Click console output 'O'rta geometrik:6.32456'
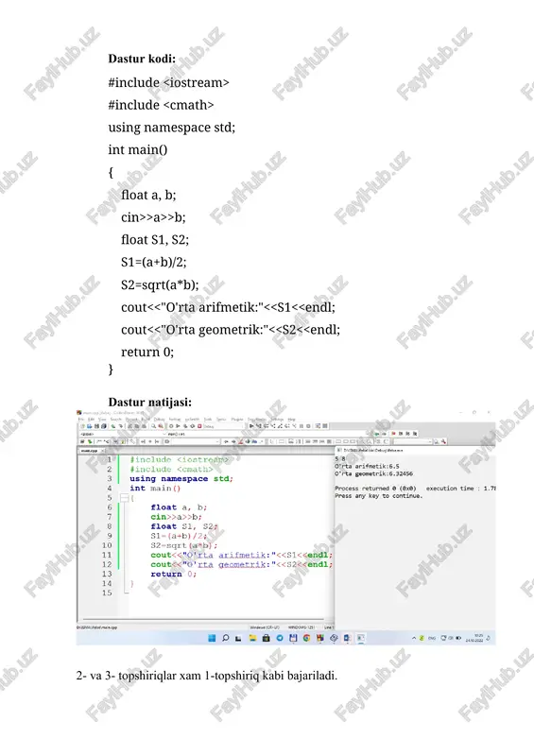 tap(374, 473)
